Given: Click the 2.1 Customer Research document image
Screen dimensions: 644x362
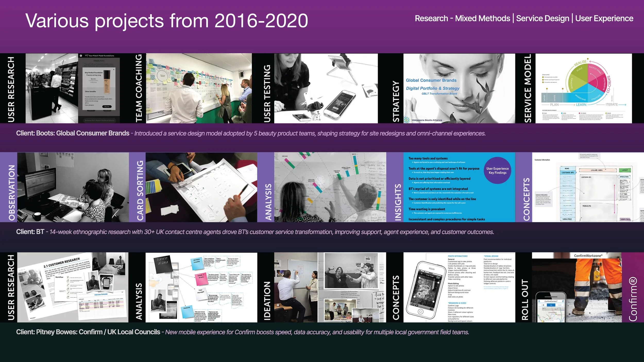Looking at the screenshot, I should pyautogui.click(x=73, y=287).
